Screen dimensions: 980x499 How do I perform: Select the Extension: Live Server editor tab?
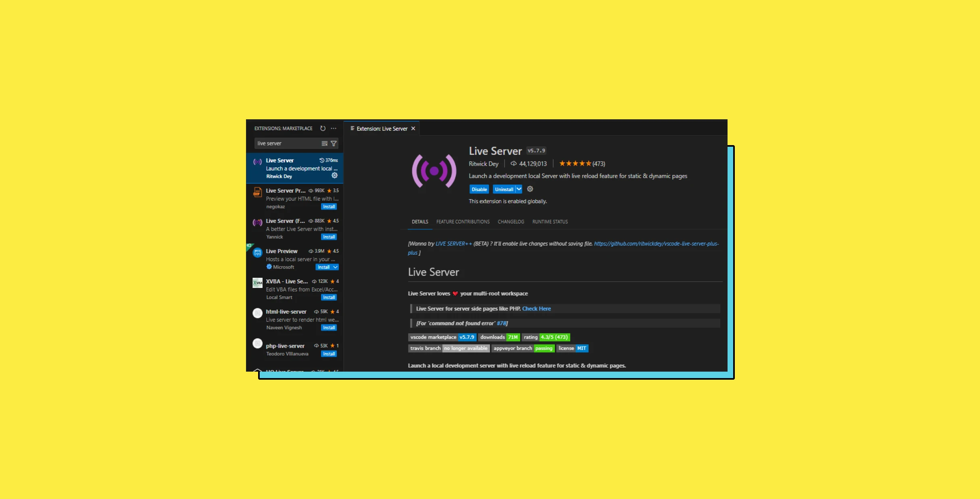click(x=381, y=129)
